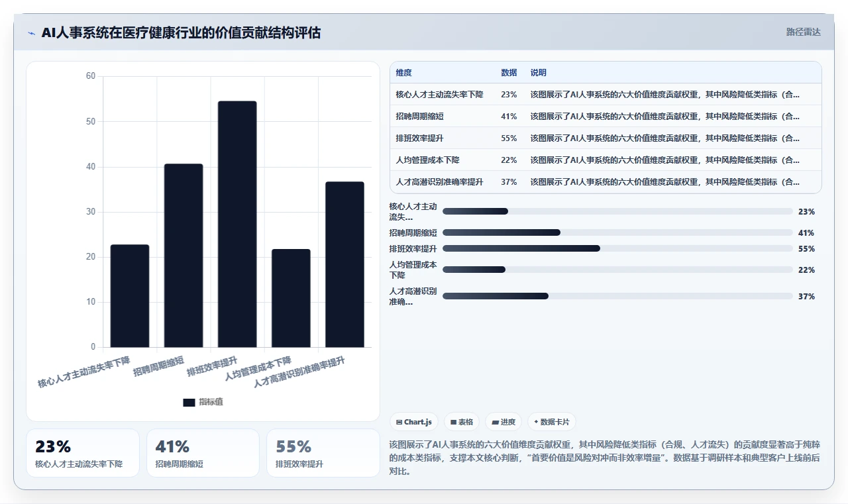848x504 pixels.
Task: Select the 表格 tag chip
Action: (462, 422)
